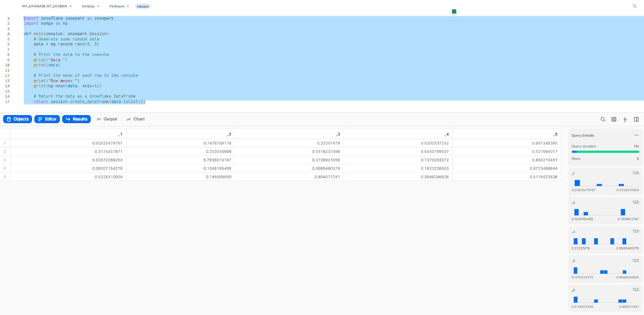Viewport: 644px width, 315px height.
Task: Click cell value 0.7478788178
Action: (217, 143)
